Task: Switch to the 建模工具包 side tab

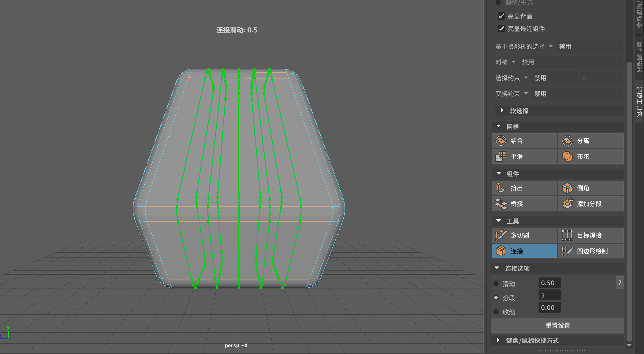Action: tap(639, 101)
